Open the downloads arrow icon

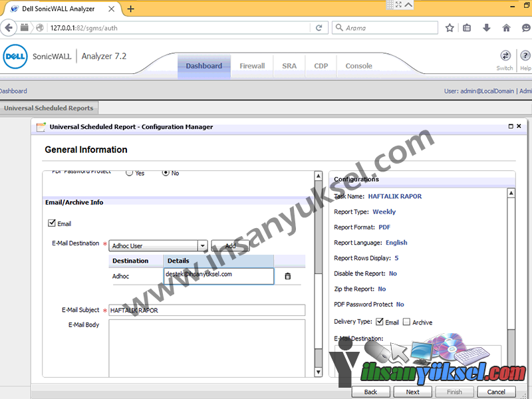click(487, 28)
